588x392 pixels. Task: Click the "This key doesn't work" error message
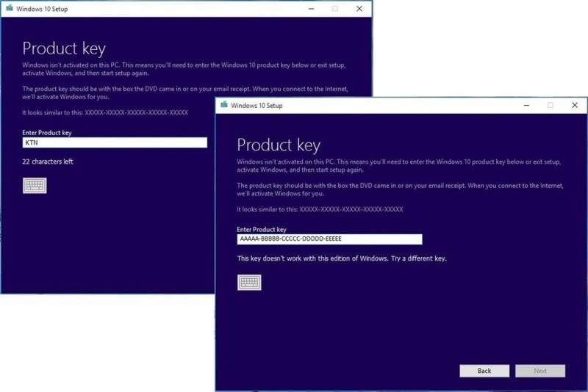click(342, 258)
